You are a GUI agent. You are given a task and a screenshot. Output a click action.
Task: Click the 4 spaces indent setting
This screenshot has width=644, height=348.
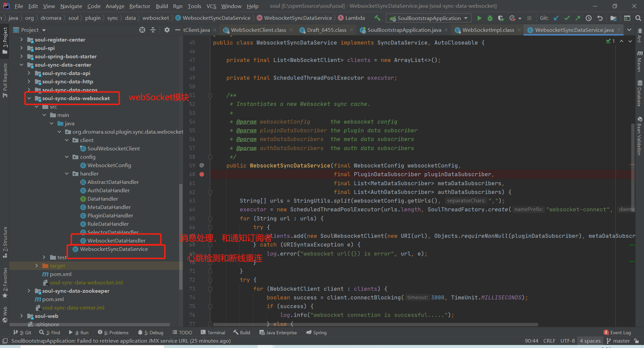(x=590, y=341)
